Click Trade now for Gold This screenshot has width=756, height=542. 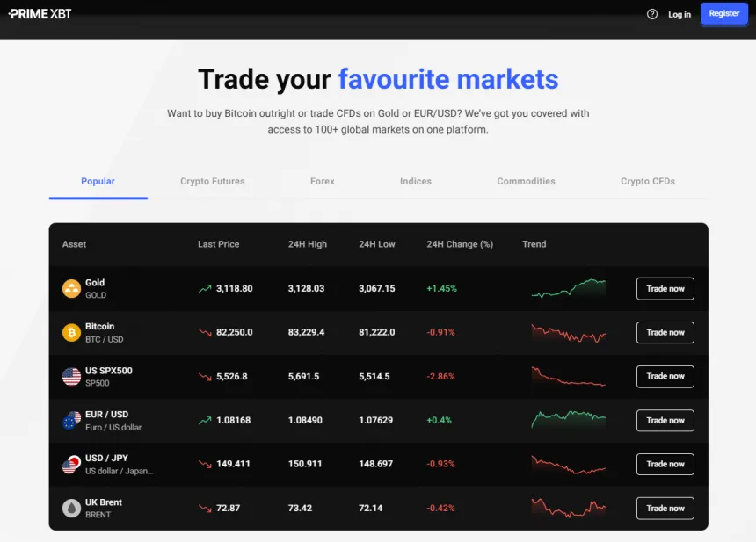pyautogui.click(x=665, y=289)
